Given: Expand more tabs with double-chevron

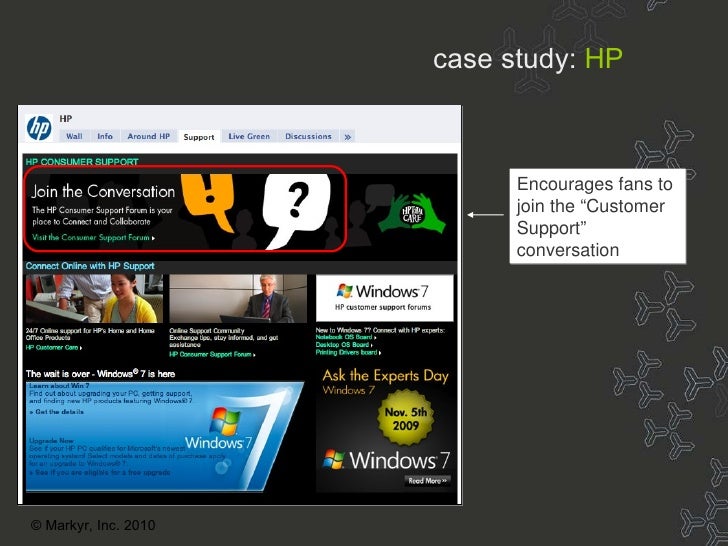Looking at the screenshot, I should pos(348,136).
